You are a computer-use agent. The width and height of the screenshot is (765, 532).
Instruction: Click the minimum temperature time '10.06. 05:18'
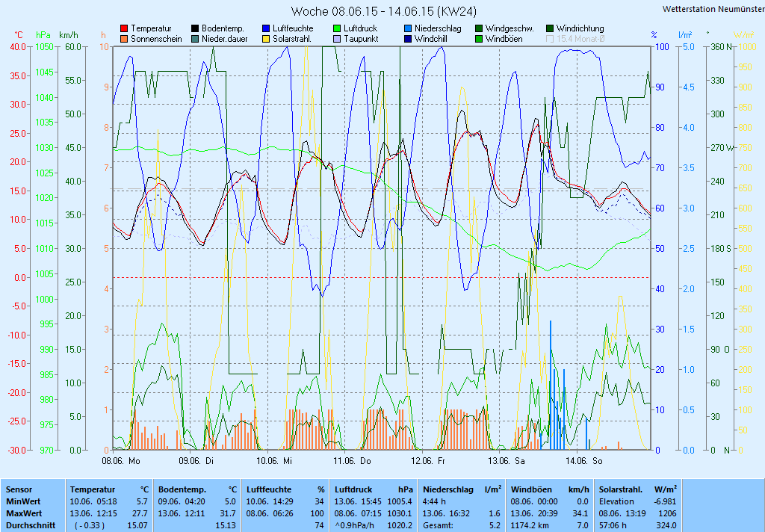coord(93,501)
